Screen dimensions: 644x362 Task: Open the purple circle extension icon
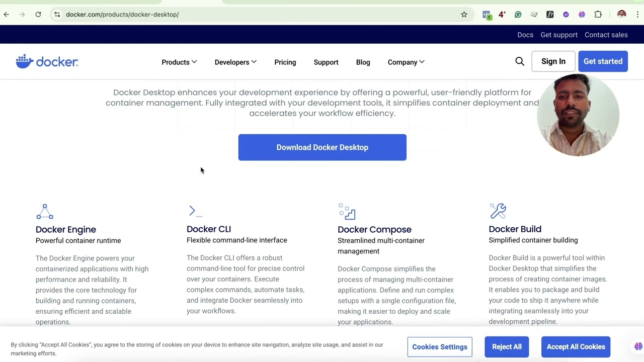point(566,15)
